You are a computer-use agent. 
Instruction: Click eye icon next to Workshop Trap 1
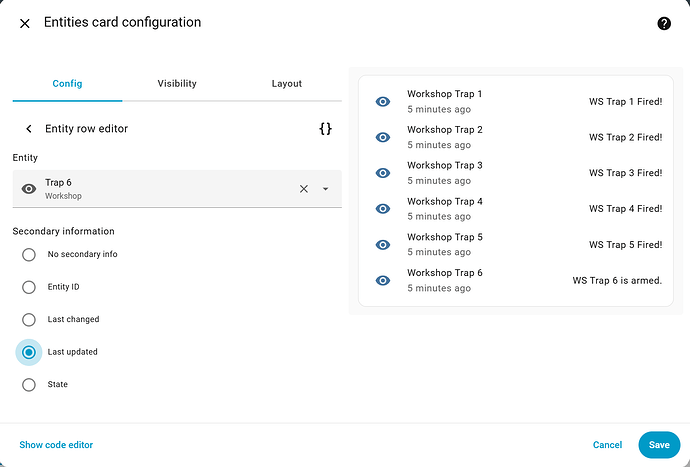(382, 102)
